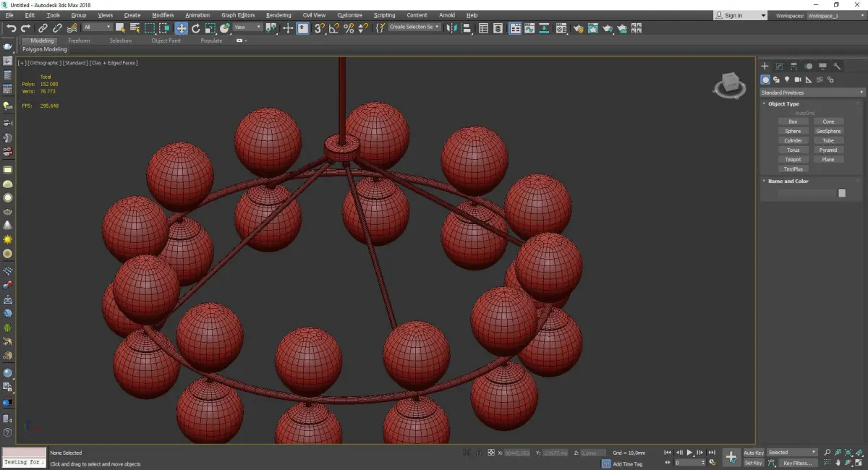
Task: Click the object color swatch
Action: (842, 193)
